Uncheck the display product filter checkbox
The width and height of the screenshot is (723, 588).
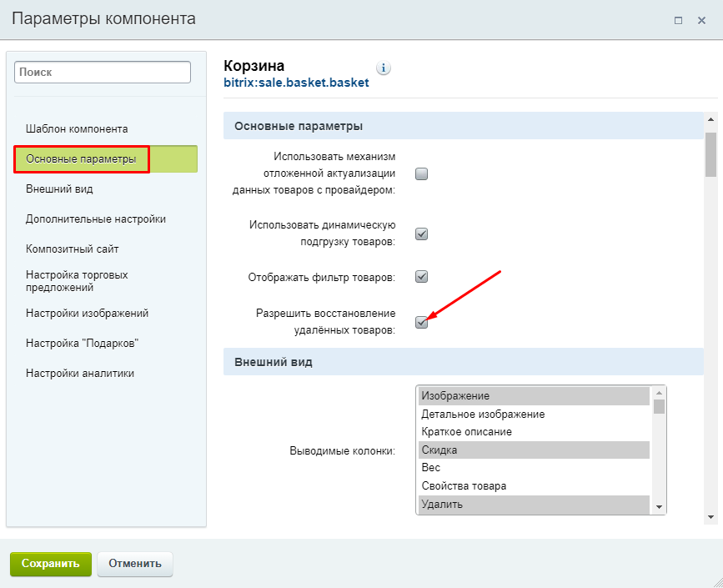(421, 277)
